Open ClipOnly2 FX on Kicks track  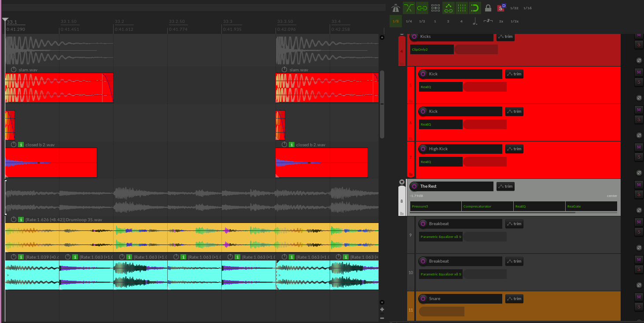[x=432, y=49]
